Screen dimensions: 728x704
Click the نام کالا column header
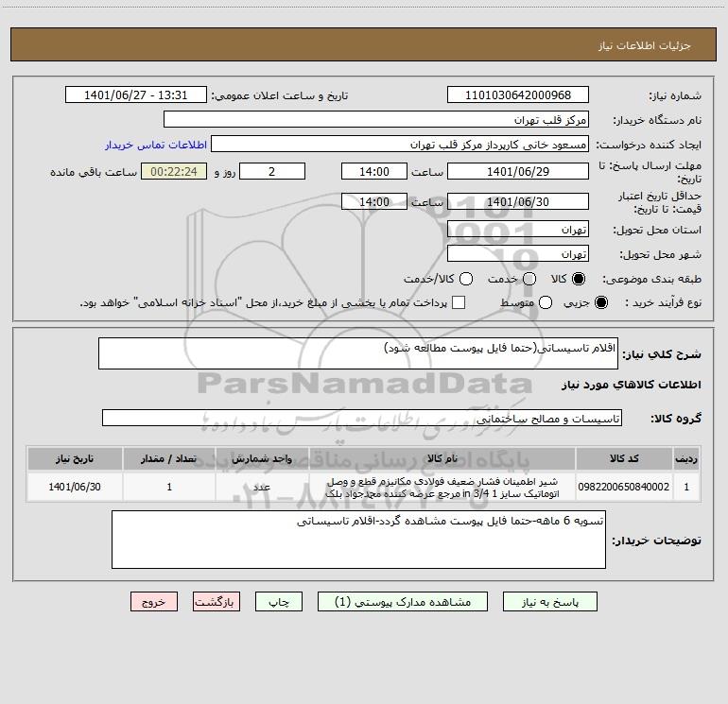[442, 458]
